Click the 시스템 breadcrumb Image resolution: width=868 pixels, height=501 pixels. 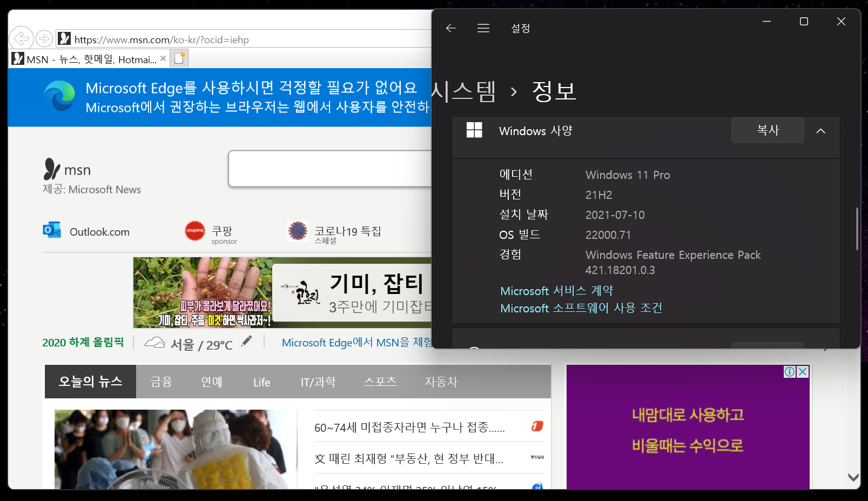pyautogui.click(x=464, y=91)
